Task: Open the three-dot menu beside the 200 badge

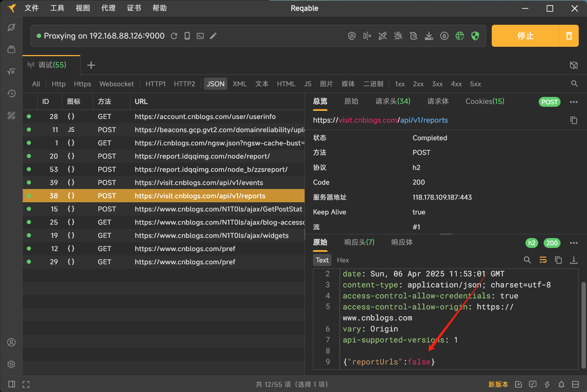Action: click(x=573, y=243)
